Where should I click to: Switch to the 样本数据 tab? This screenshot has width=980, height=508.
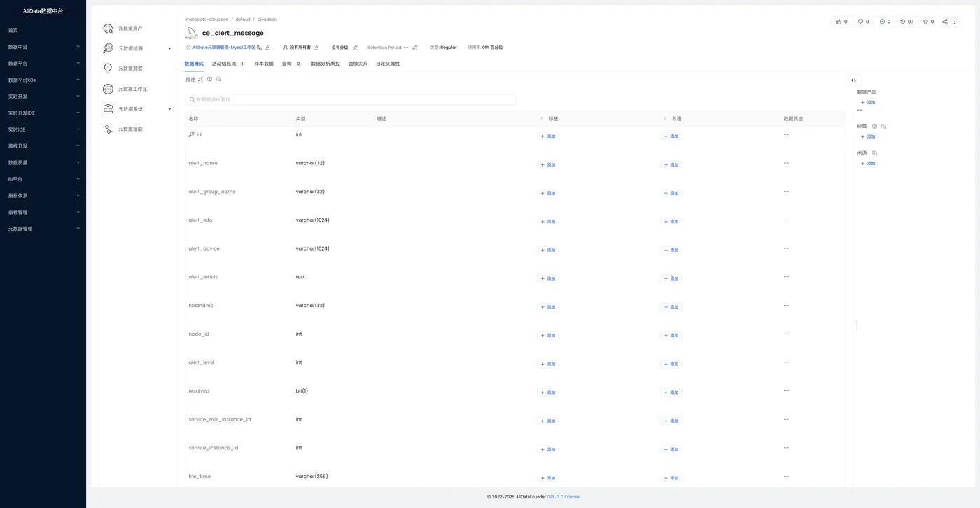click(264, 64)
